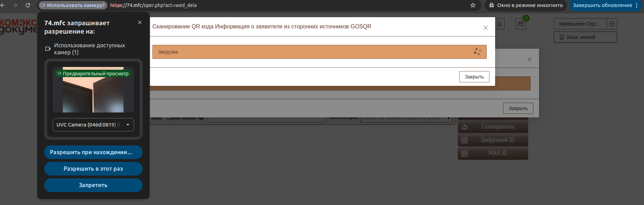Deny camera access with 'Запретить'
The height and width of the screenshot is (205, 644).
pyautogui.click(x=93, y=185)
